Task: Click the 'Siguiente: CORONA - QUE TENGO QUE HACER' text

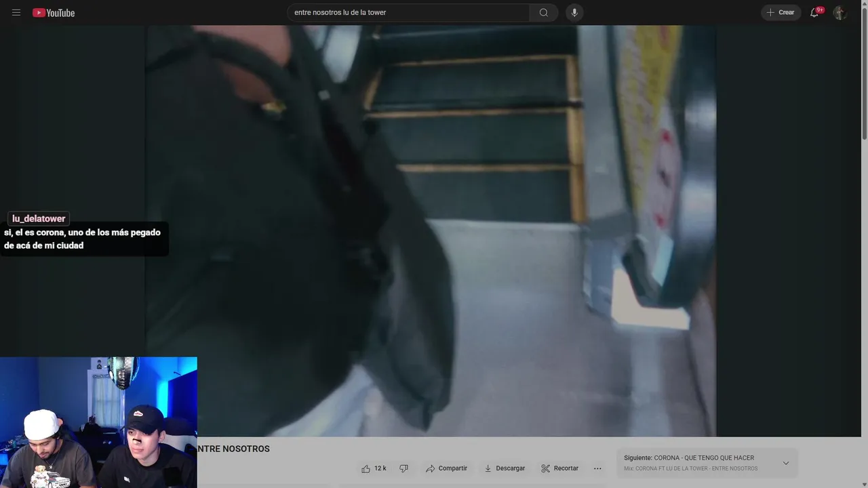Action: pyautogui.click(x=689, y=458)
